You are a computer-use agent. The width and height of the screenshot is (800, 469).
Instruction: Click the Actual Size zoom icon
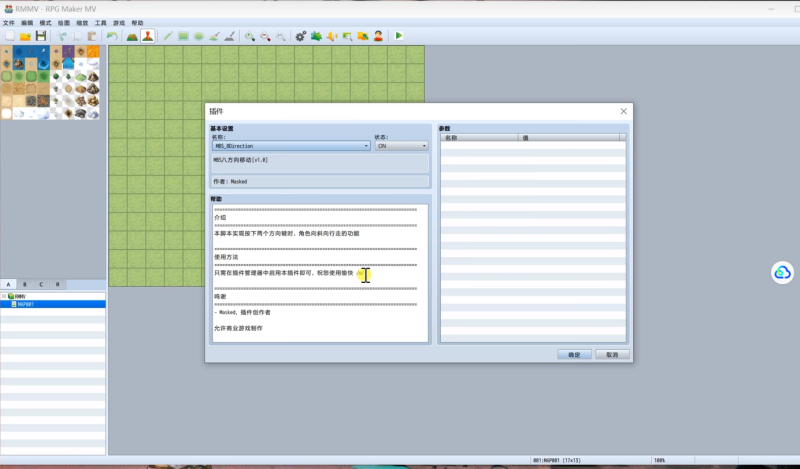click(281, 36)
